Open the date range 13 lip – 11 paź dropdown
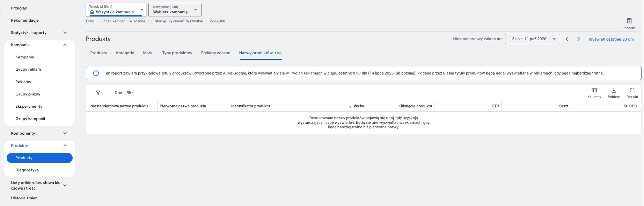This screenshot has width=644, height=206. point(532,39)
